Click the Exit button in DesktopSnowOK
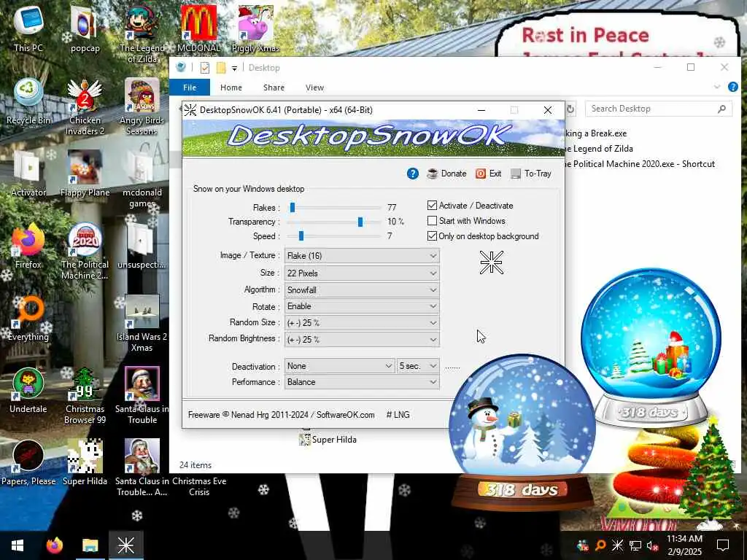The image size is (747, 560). tap(488, 174)
